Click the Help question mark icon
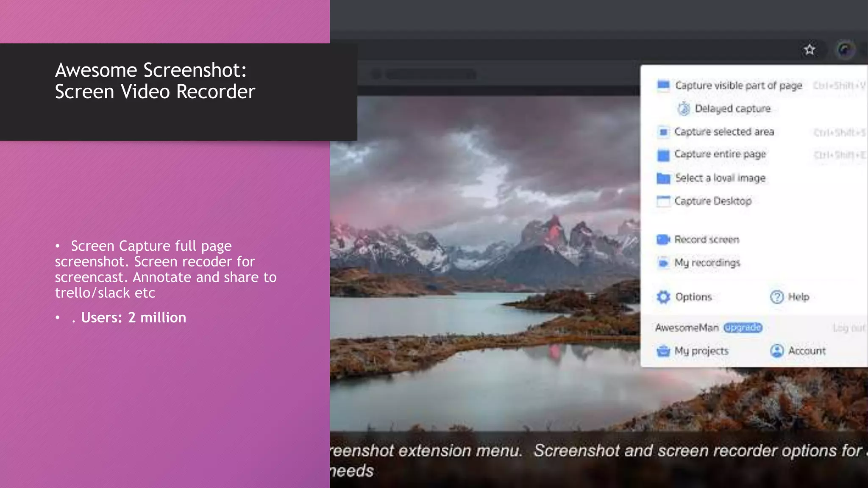 [777, 297]
